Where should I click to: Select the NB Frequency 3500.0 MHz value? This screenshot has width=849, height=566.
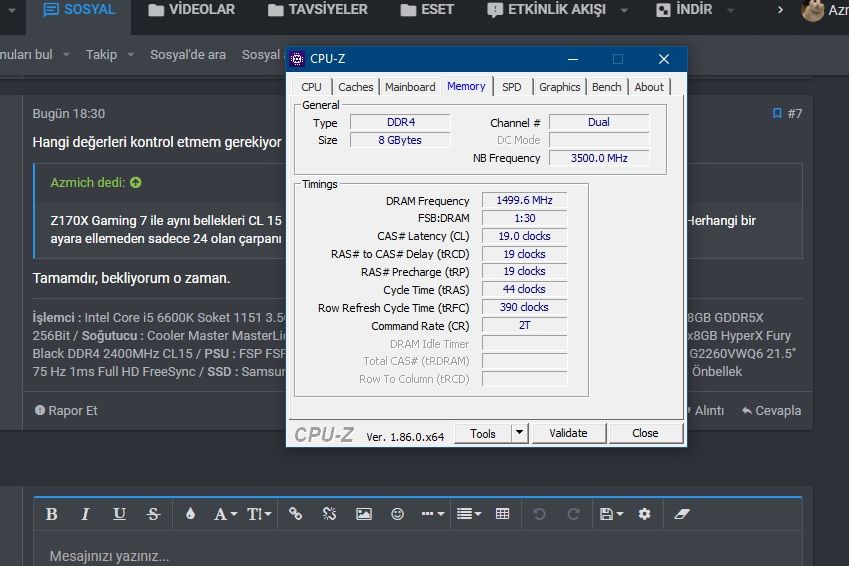pos(599,158)
